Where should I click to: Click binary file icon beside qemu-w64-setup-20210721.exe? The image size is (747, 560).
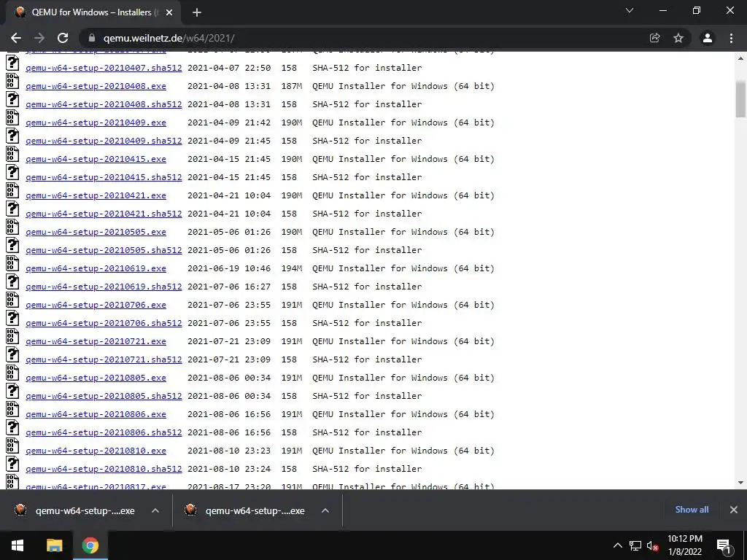point(12,336)
